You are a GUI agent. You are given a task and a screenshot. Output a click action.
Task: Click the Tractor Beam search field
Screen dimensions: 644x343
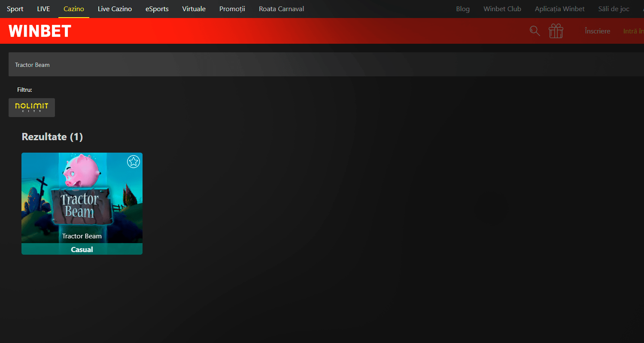tap(301, 65)
